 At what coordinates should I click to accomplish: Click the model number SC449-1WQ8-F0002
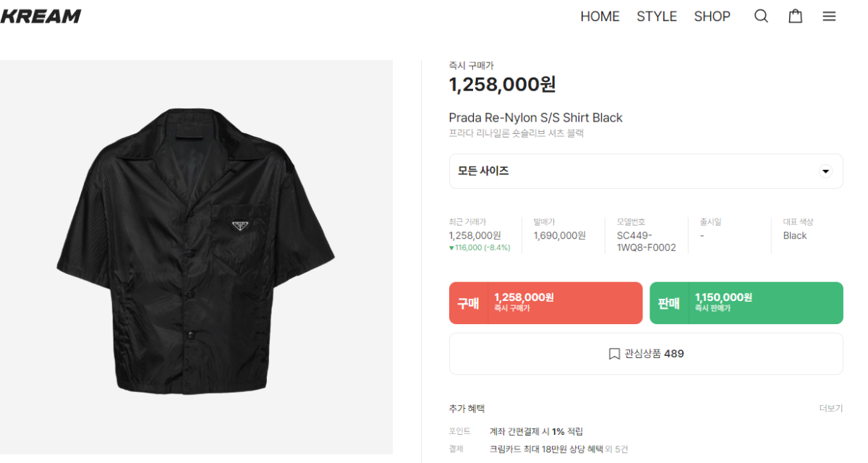[x=646, y=242]
